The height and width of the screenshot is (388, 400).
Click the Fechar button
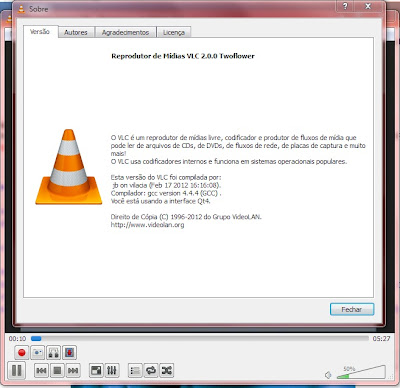coord(352,309)
